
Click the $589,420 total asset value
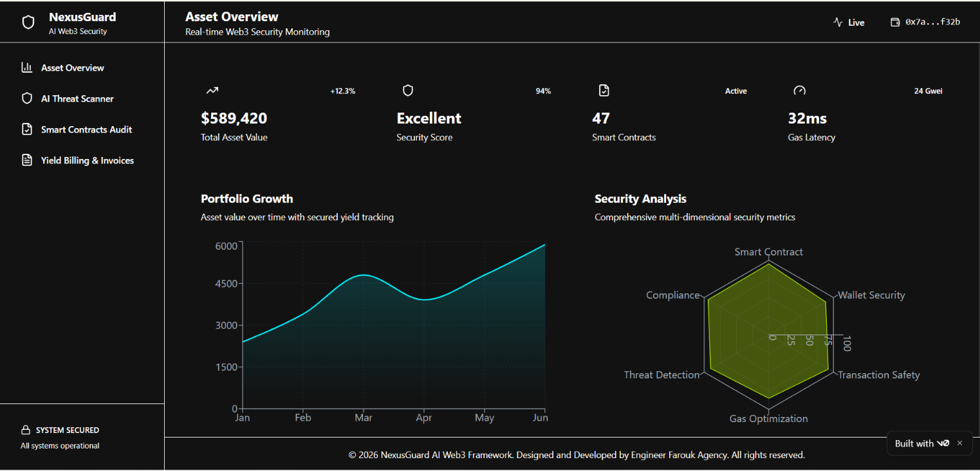click(x=234, y=118)
